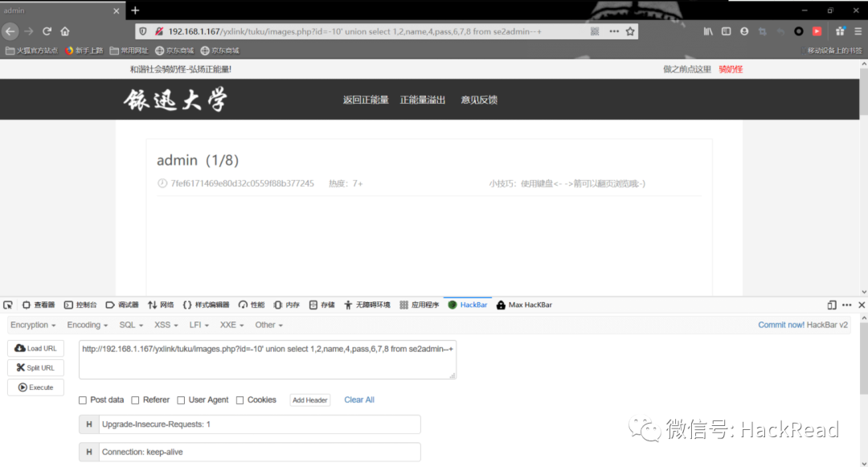Enable the Cookies checkbox

pos(240,400)
